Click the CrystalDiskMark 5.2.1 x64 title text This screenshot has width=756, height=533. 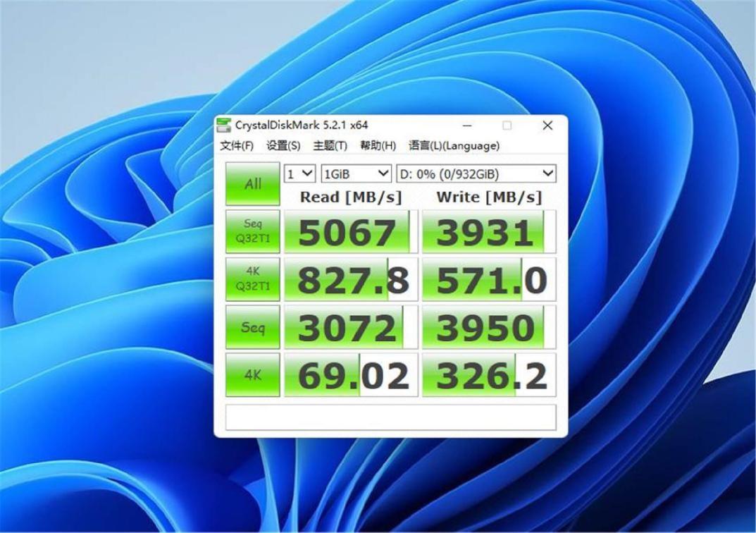(302, 125)
